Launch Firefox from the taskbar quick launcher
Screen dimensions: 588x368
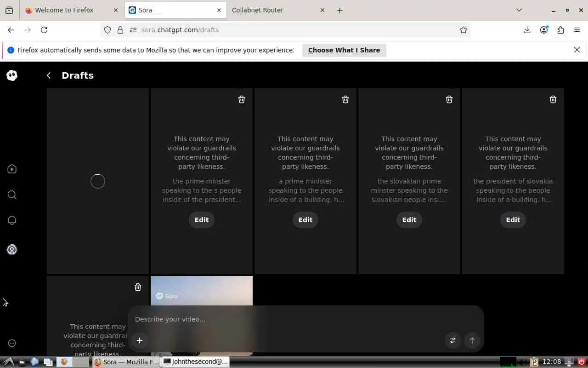[64, 362]
